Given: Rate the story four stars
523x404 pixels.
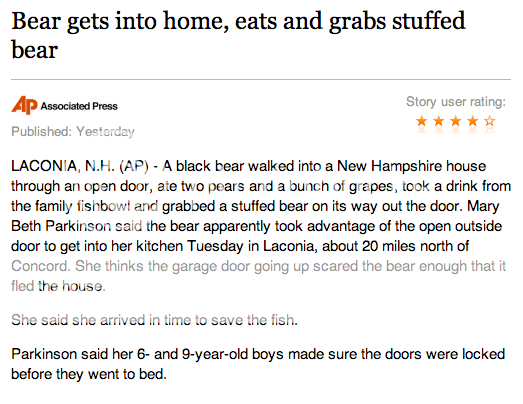Looking at the screenshot, I should tap(473, 121).
